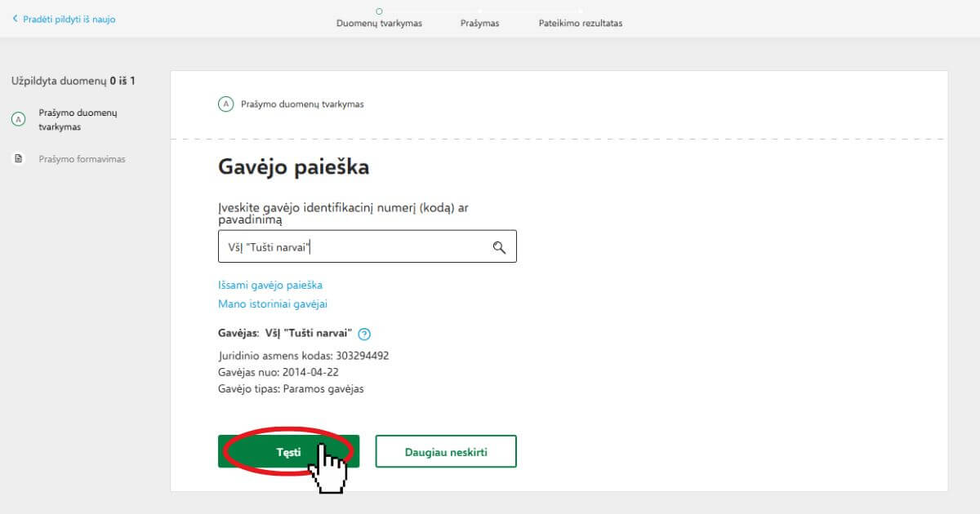Open the help question mark beside Gavėjas
This screenshot has width=980, height=514.
point(364,334)
